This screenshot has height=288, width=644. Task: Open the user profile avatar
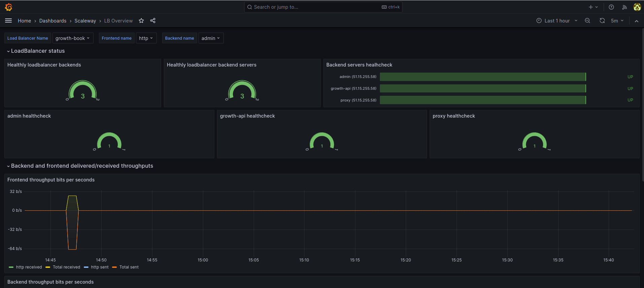pos(637,7)
